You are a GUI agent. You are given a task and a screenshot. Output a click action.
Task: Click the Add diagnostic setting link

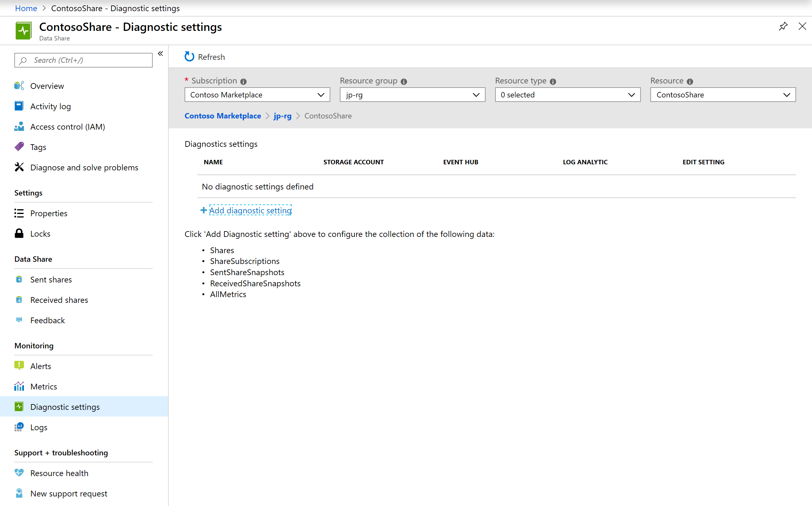coord(250,210)
